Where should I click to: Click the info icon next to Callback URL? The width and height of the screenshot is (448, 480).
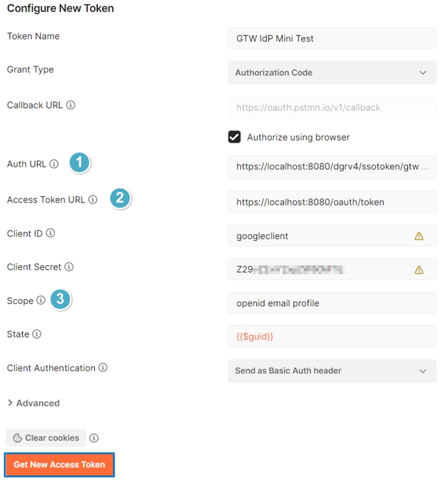pyautogui.click(x=70, y=105)
